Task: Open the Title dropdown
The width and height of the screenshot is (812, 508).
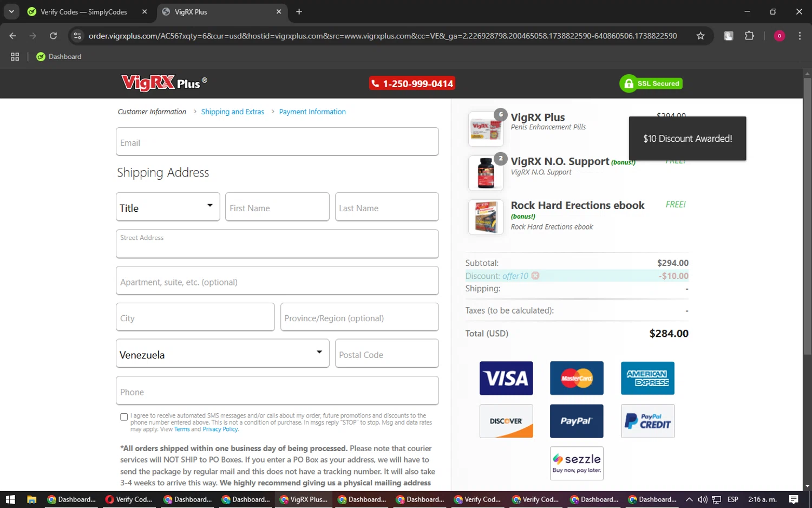Action: (x=168, y=206)
